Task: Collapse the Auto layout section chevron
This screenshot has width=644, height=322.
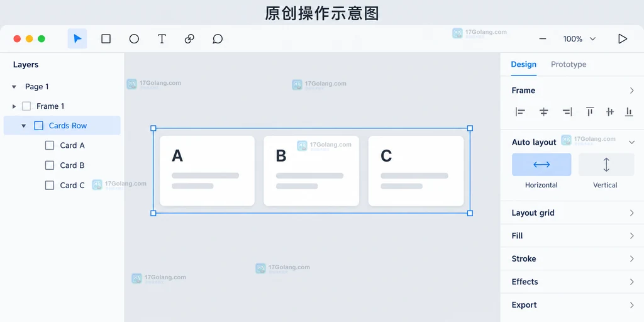Action: coord(631,142)
